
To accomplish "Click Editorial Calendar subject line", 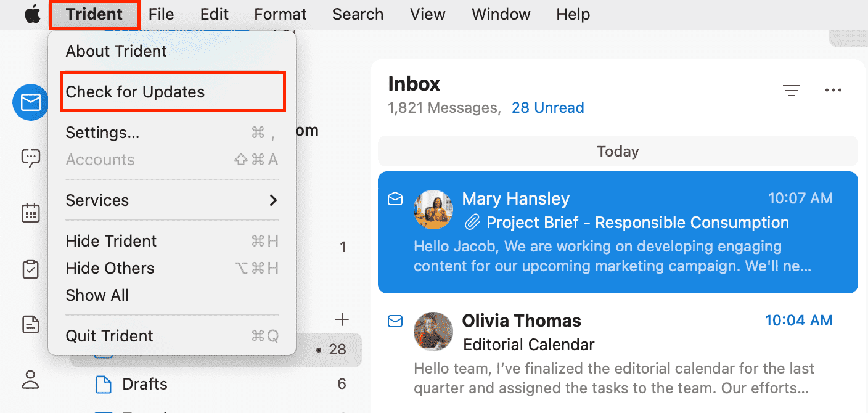I will click(x=528, y=344).
